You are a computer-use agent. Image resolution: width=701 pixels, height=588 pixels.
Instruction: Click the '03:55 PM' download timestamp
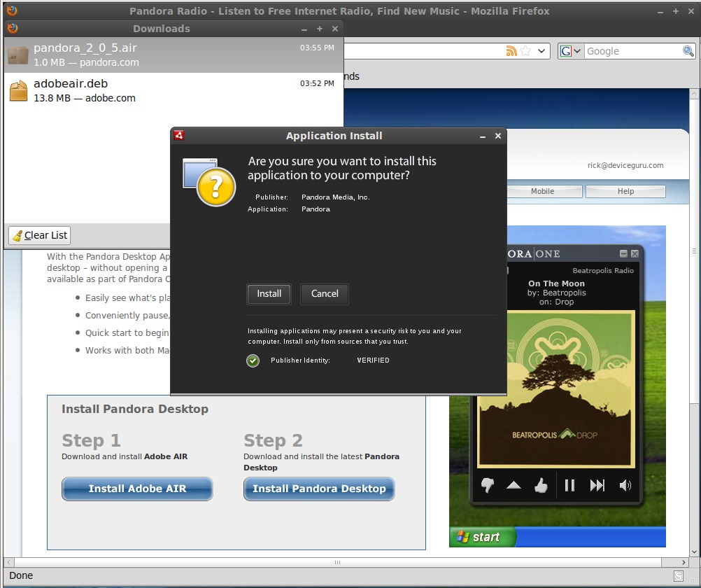pyautogui.click(x=317, y=48)
